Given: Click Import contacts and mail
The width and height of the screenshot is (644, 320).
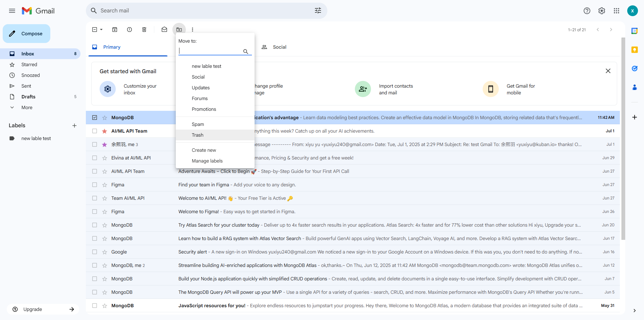Looking at the screenshot, I should coord(396,89).
